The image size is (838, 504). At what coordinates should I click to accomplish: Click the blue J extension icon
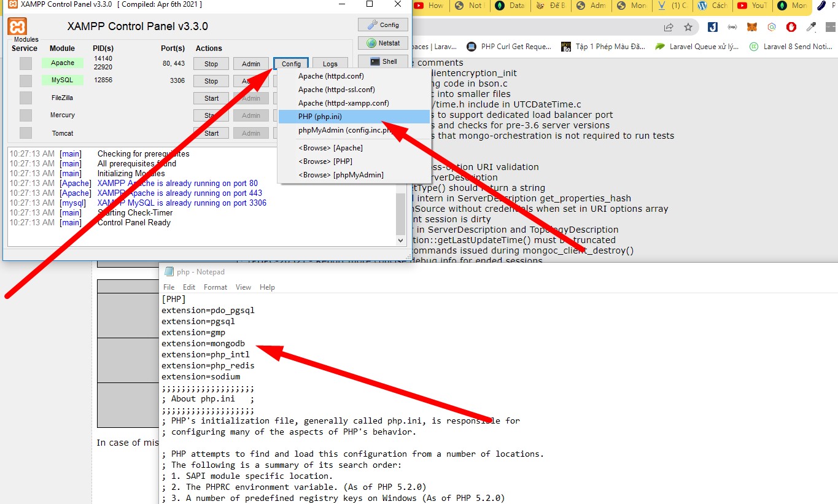pos(713,27)
